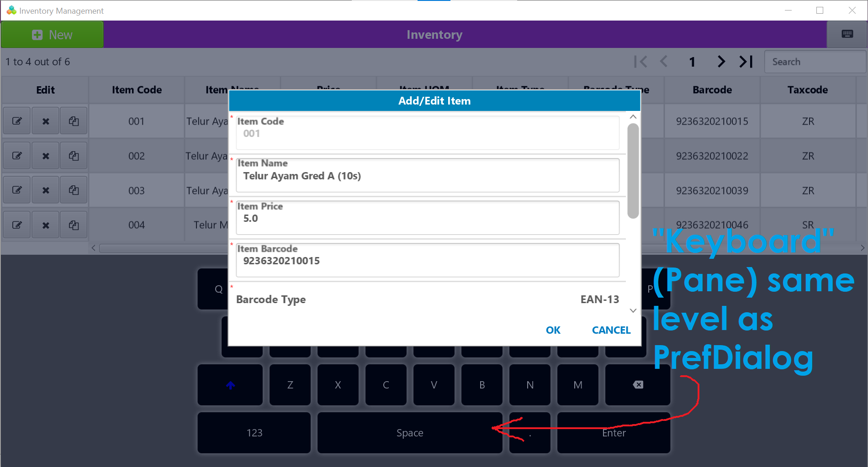Tap the 123 numeric switch key
Image resolution: width=868 pixels, height=467 pixels.
click(254, 433)
